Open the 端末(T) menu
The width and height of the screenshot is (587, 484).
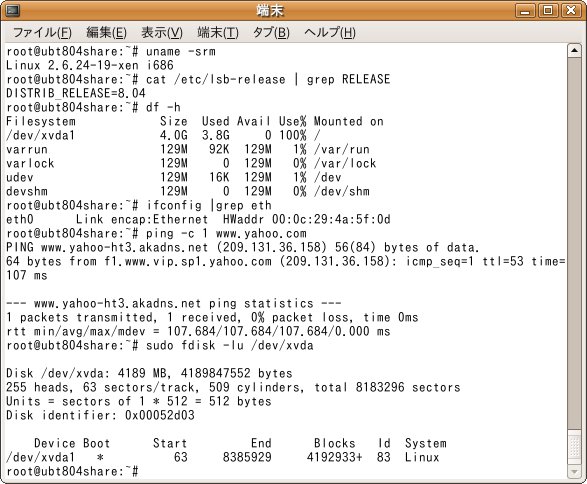pyautogui.click(x=218, y=33)
